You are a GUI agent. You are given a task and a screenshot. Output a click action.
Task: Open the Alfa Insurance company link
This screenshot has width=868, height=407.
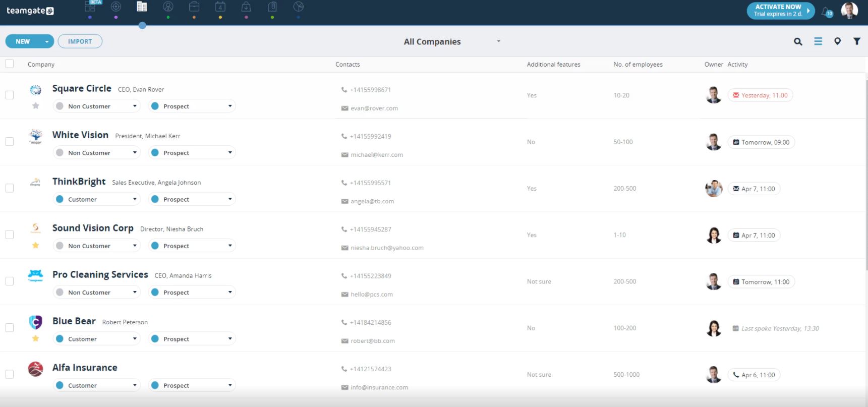(85, 368)
